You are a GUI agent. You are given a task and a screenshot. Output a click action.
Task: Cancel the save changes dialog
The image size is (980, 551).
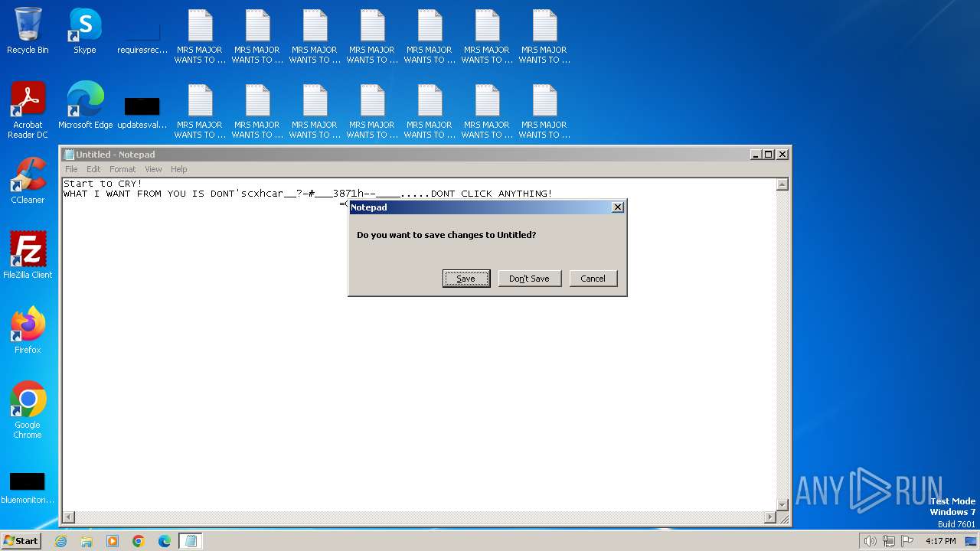coord(593,279)
